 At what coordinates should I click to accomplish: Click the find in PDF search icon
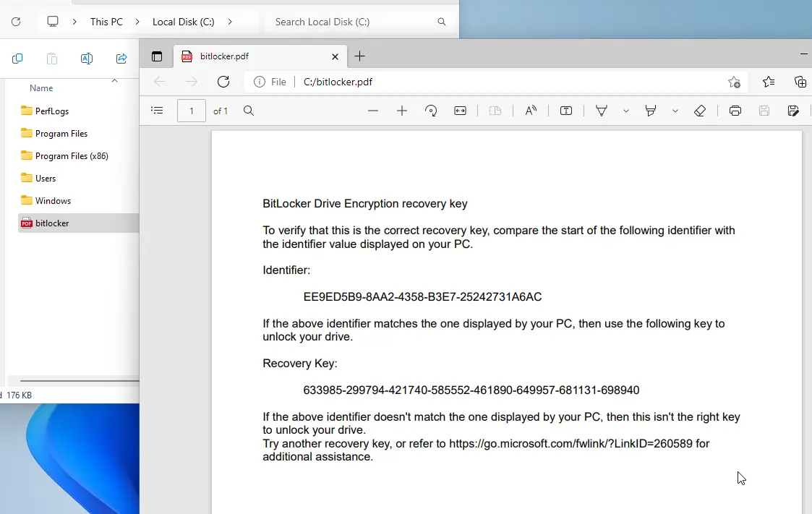pyautogui.click(x=248, y=111)
